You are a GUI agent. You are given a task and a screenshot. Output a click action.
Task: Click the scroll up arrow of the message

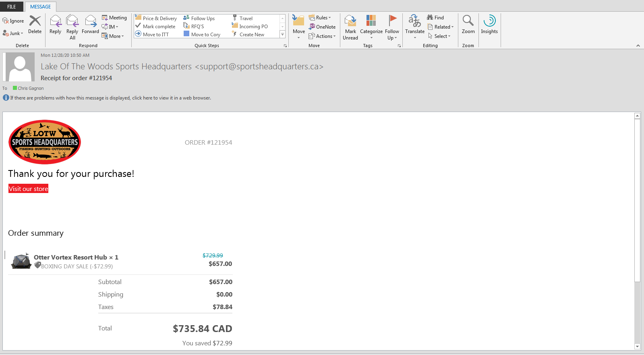pyautogui.click(x=637, y=116)
